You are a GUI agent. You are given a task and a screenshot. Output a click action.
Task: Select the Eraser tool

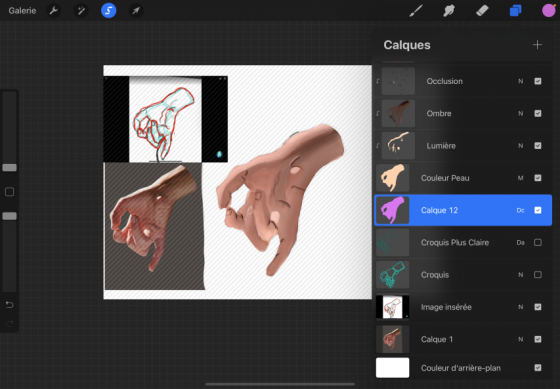[482, 11]
